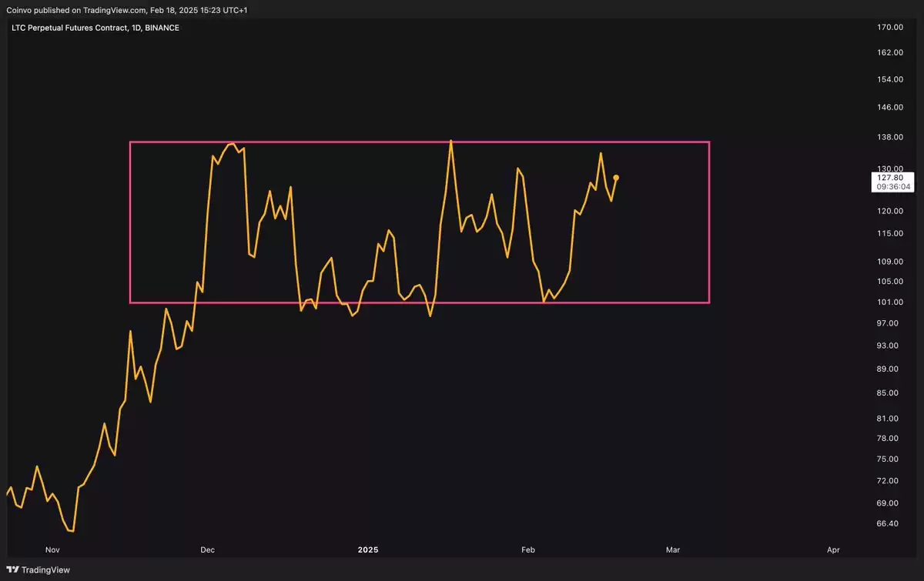Click the 72.00 price axis label

[889, 480]
